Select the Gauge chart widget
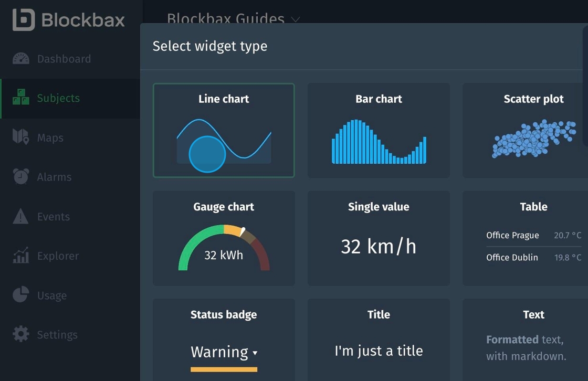This screenshot has height=381, width=588. [224, 238]
